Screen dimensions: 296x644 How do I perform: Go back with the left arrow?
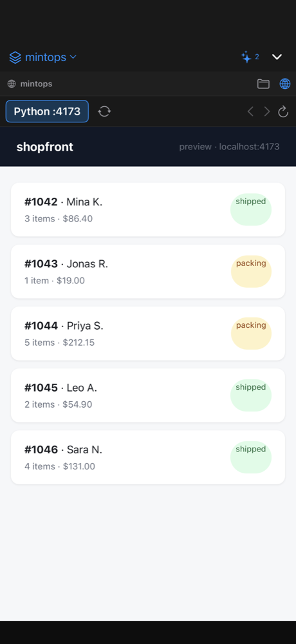pyautogui.click(x=250, y=111)
